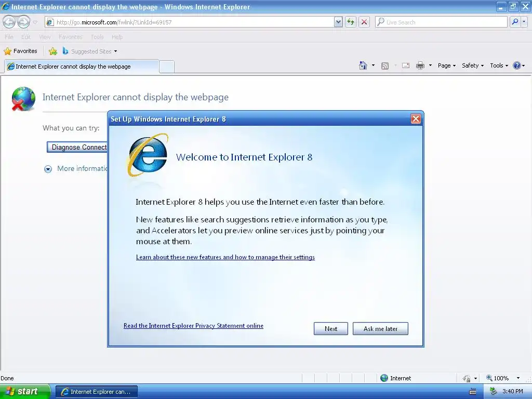The width and height of the screenshot is (532, 399).
Task: Click the Internet security zone indicator
Action: pos(395,378)
